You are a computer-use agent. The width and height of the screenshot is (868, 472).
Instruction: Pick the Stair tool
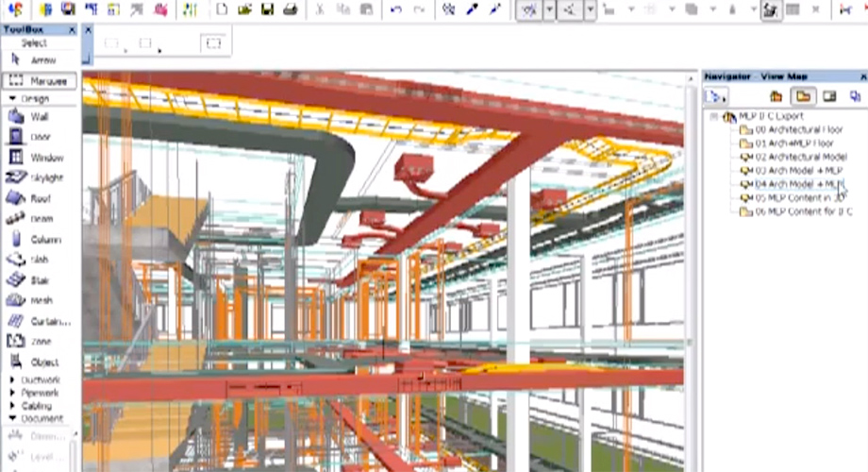click(x=39, y=279)
